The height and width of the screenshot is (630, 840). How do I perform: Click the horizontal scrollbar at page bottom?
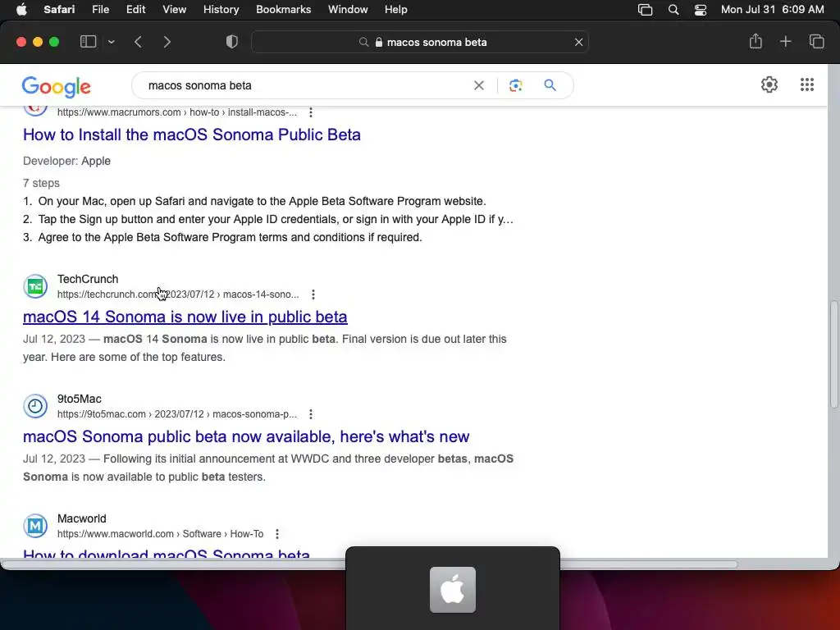[x=369, y=564]
